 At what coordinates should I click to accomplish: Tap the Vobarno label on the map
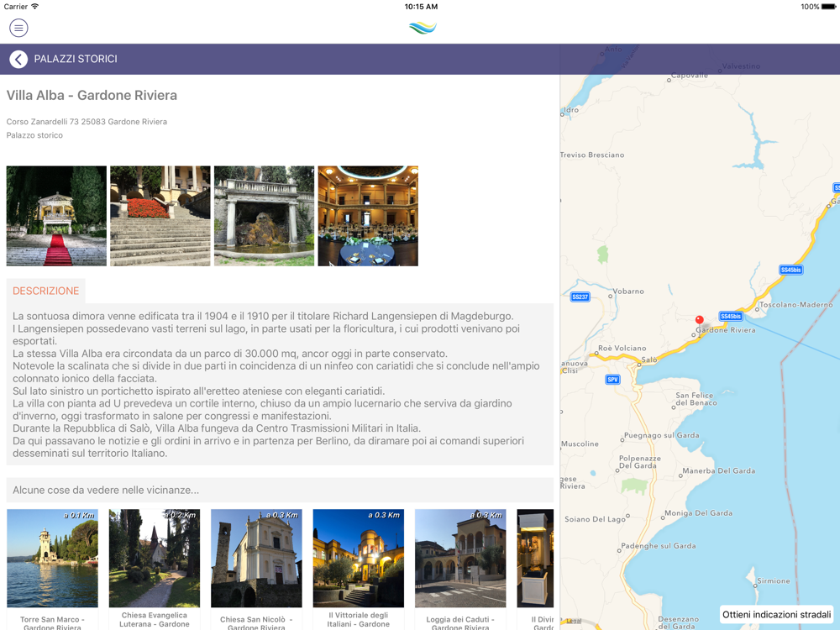tap(628, 291)
